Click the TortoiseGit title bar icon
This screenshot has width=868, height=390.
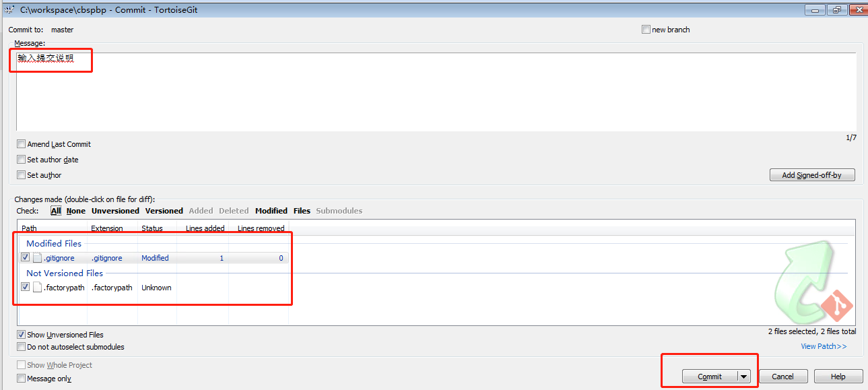point(9,10)
